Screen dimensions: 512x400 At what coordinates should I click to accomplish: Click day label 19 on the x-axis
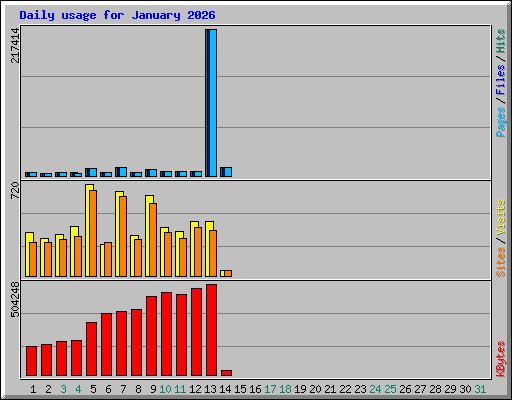pos(300,389)
